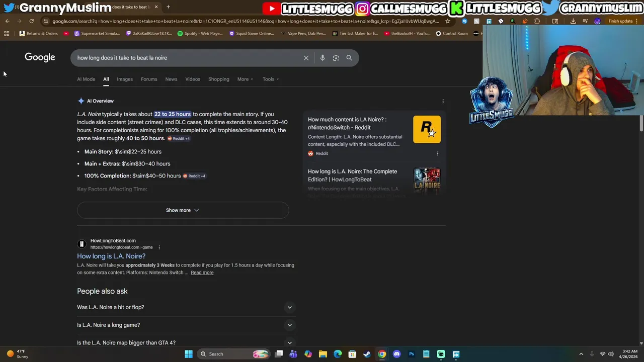Select the Shopping search tab
This screenshot has height=362, width=644.
[219, 79]
